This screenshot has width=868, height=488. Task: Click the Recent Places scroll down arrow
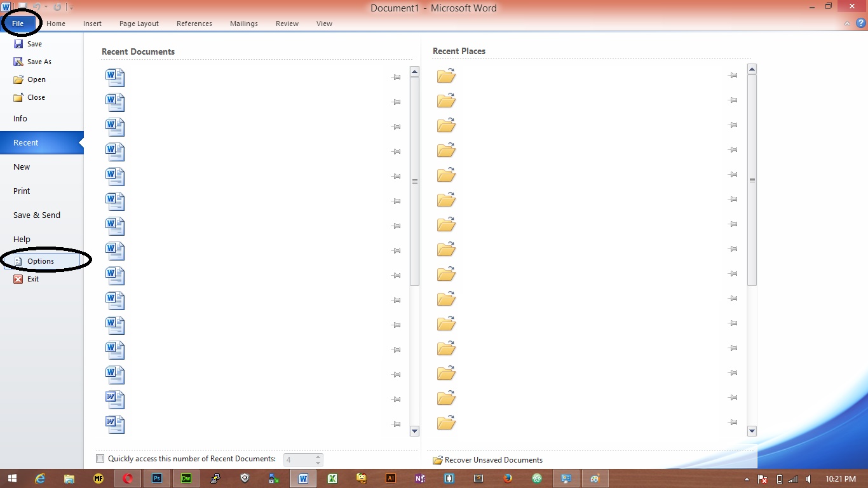[752, 431]
